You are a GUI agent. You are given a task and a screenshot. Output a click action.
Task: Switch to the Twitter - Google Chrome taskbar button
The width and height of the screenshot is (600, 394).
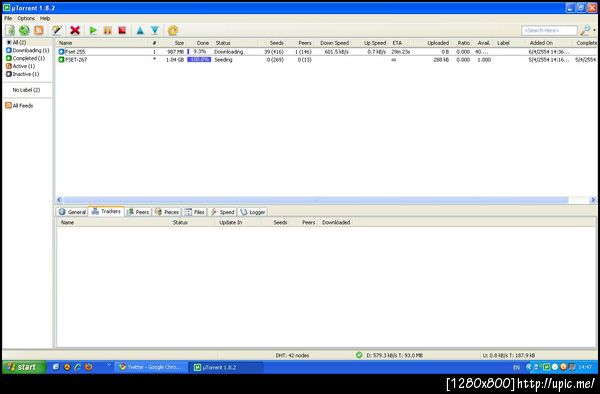tap(152, 367)
